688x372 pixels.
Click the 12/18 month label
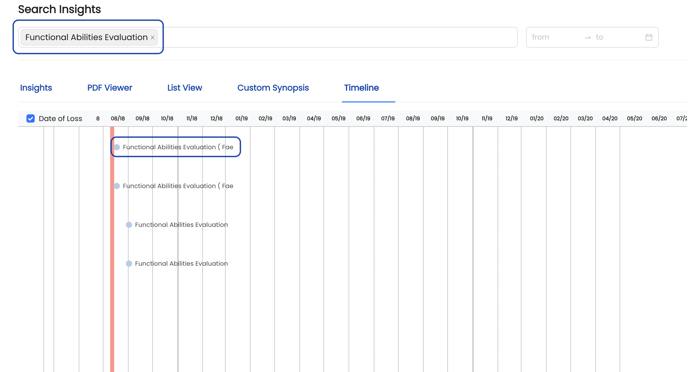point(216,118)
